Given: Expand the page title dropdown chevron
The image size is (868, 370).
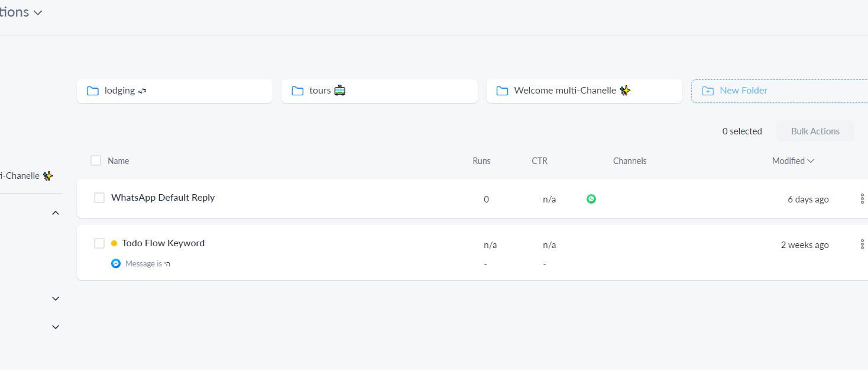Looking at the screenshot, I should point(38,12).
